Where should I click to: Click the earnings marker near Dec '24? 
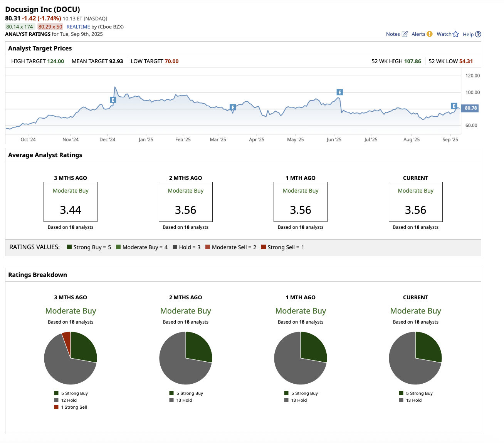point(113,100)
